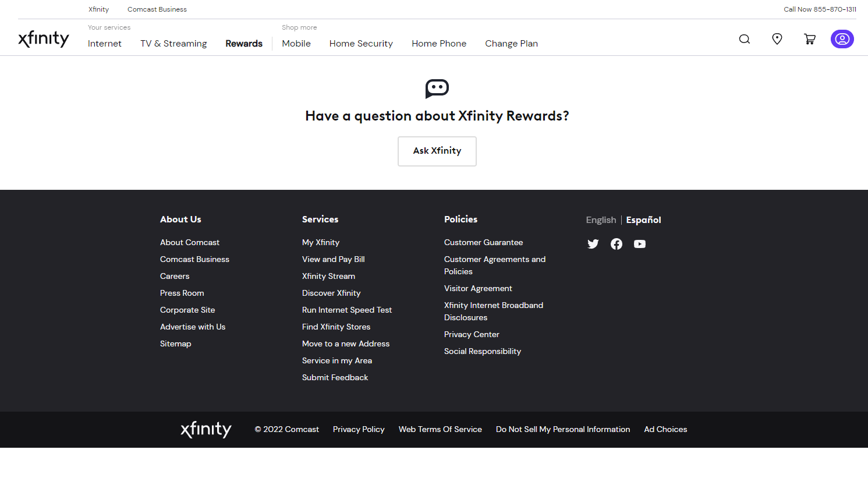Open Corporate Site link
The width and height of the screenshot is (868, 492).
click(187, 310)
